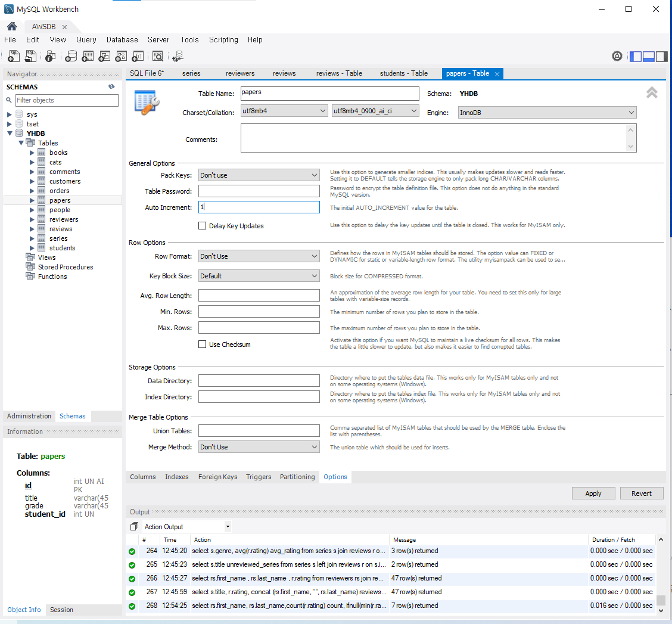
Task: Click the Table Name field
Action: tap(329, 93)
